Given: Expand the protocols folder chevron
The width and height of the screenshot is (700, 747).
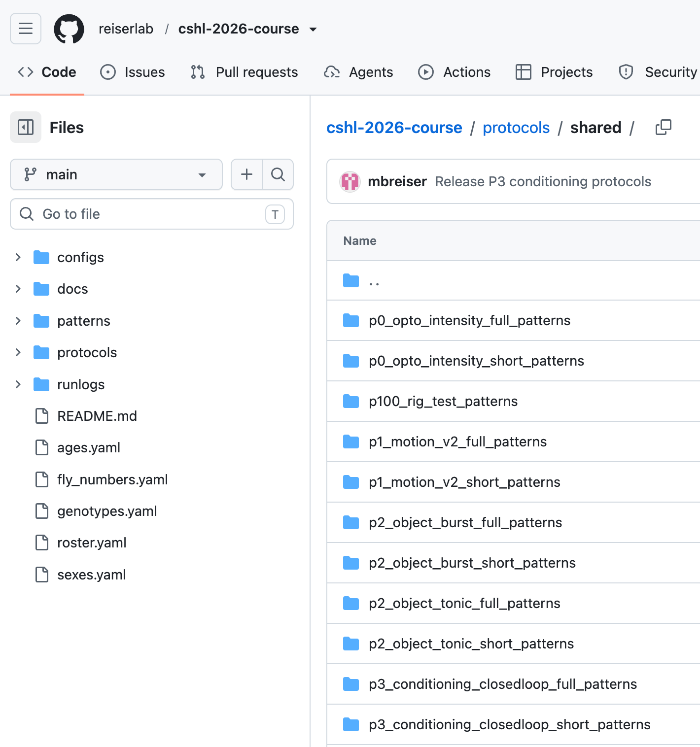Looking at the screenshot, I should tap(18, 352).
